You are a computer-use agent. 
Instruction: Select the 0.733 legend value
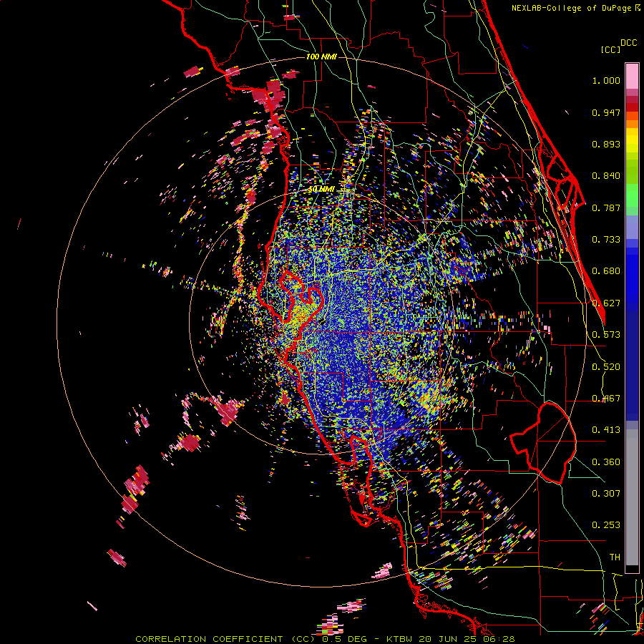pyautogui.click(x=606, y=240)
